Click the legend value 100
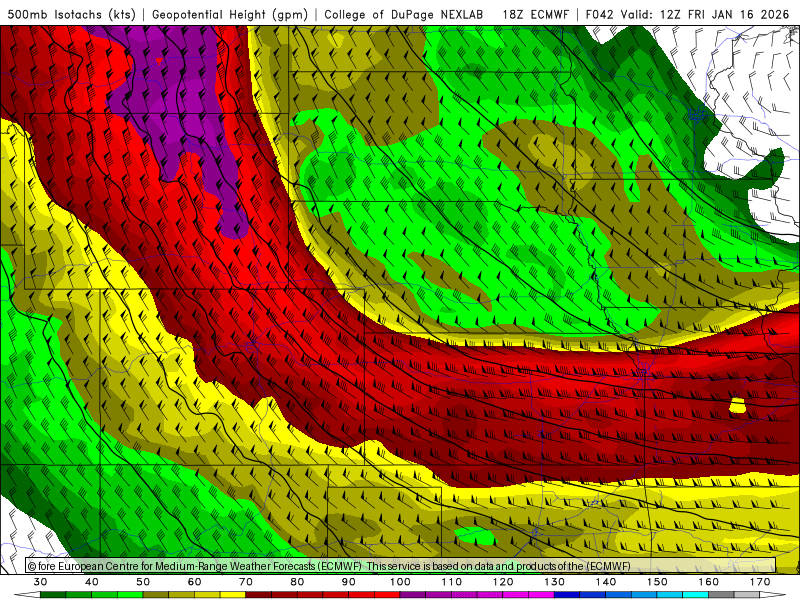This screenshot has height=600, width=800. click(400, 582)
